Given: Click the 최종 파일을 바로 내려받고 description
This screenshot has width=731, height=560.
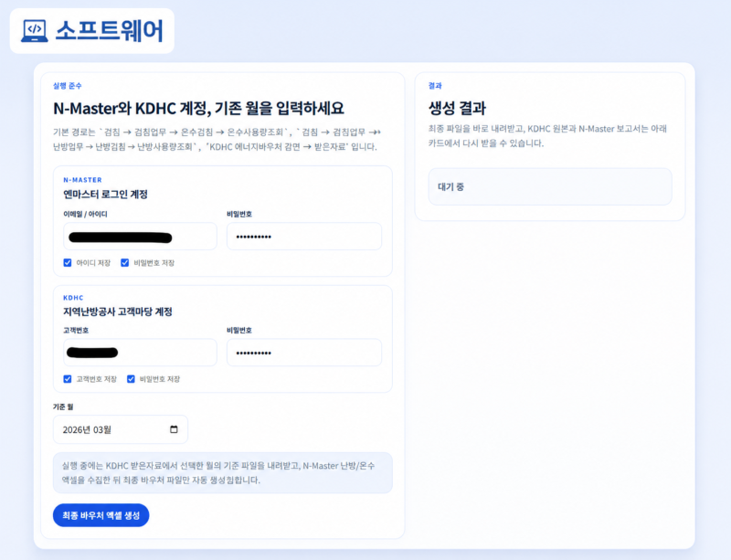Looking at the screenshot, I should (547, 136).
